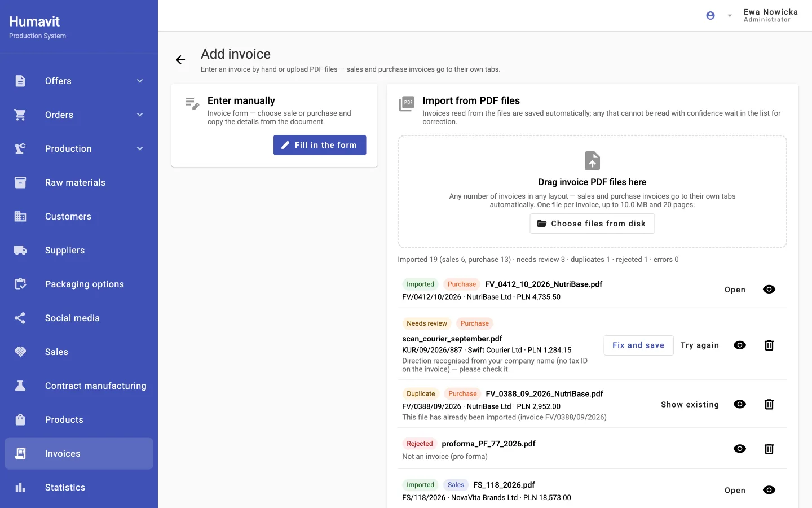The image size is (812, 508).
Task: Open the imported FV_0412_10_2026_NutriBase.pdf invoice
Action: 735,290
